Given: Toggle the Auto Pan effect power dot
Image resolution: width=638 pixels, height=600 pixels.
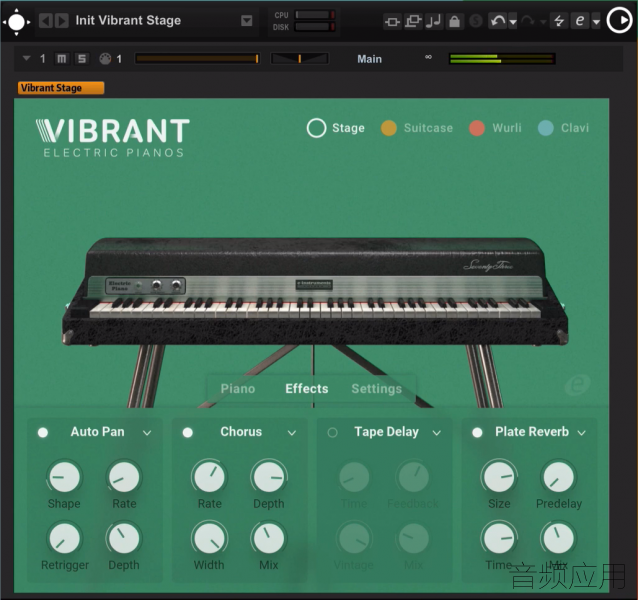Looking at the screenshot, I should pos(43,432).
